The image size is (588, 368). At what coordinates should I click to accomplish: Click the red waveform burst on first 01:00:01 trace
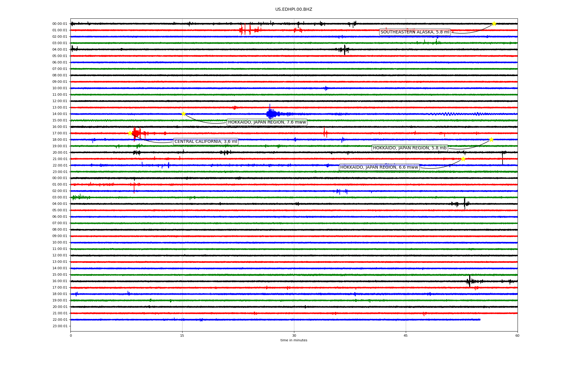tap(245, 30)
